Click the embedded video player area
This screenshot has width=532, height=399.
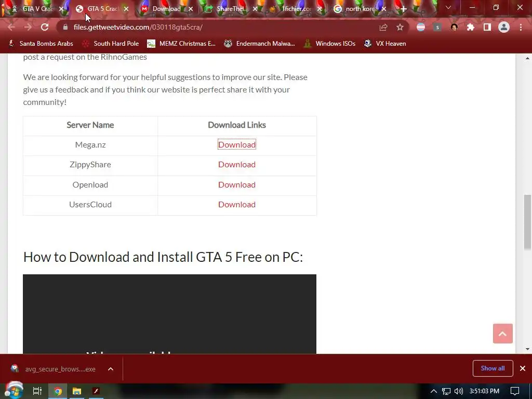170,314
